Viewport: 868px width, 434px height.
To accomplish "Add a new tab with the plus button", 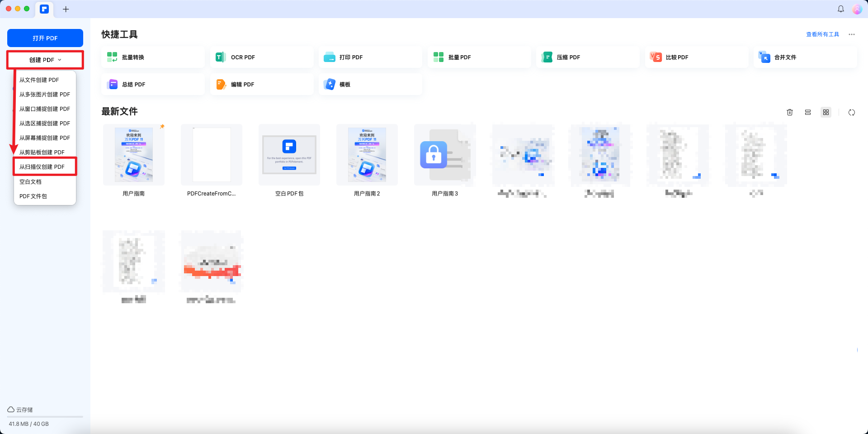I will [x=66, y=9].
